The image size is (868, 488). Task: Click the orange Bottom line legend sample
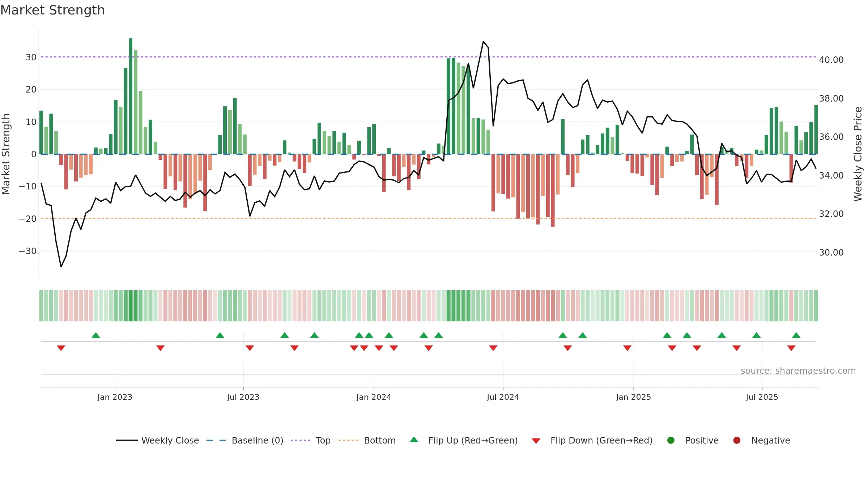pyautogui.click(x=349, y=440)
